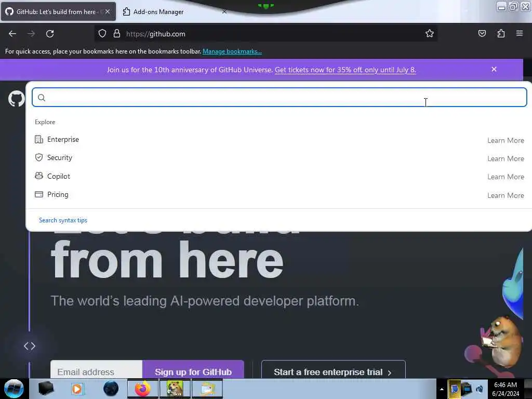532x399 pixels.
Task: Click the code brackets icon on page
Action: click(x=30, y=346)
